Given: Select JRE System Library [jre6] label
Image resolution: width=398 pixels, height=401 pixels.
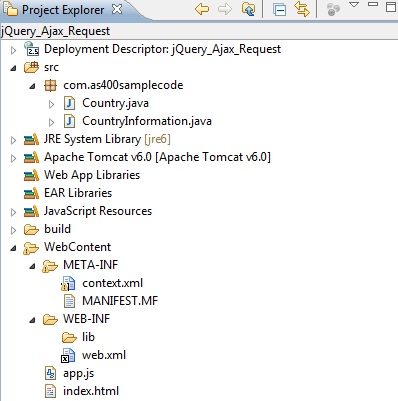Looking at the screenshot, I should tap(107, 139).
